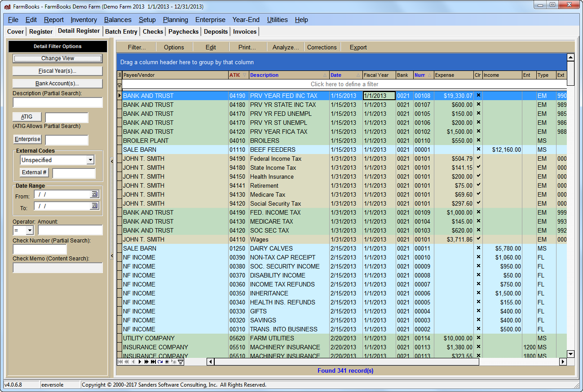The width and height of the screenshot is (583, 392).
Task: Click the Description partial search field
Action: [x=57, y=102]
